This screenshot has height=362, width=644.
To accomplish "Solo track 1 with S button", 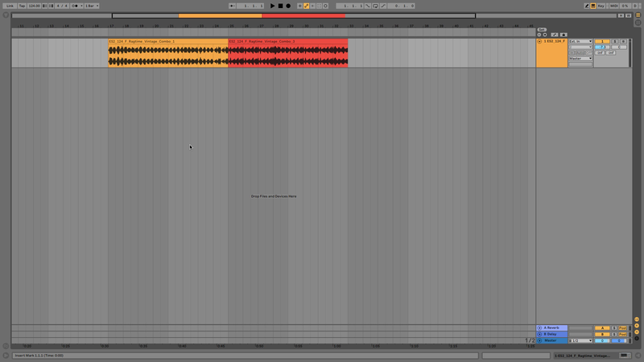I will pyautogui.click(x=614, y=42).
